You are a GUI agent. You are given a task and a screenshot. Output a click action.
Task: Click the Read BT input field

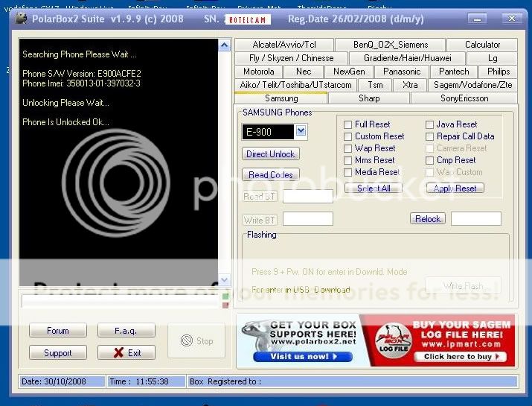[x=308, y=197]
